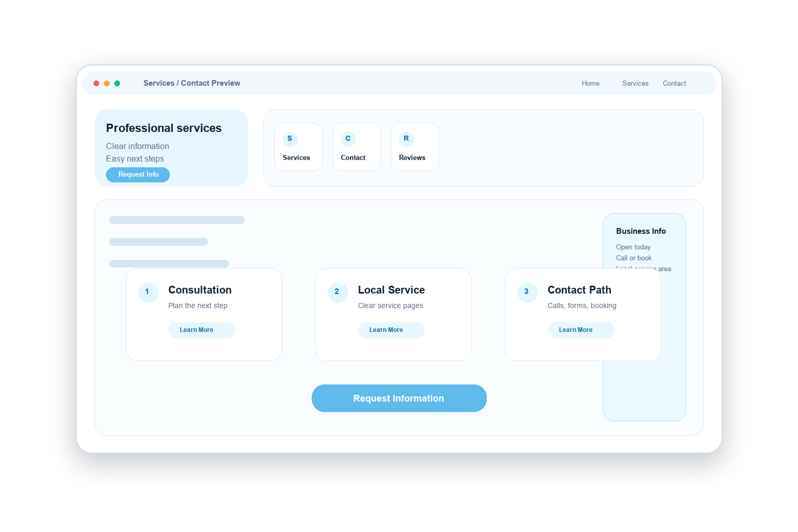The height and width of the screenshot is (532, 798).
Task: Click the 'Call or book' text
Action: pyautogui.click(x=634, y=258)
